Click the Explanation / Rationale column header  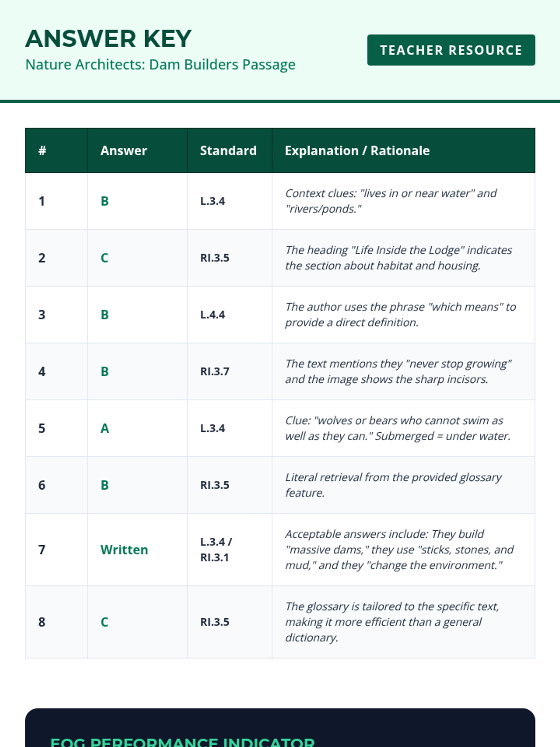(x=357, y=150)
